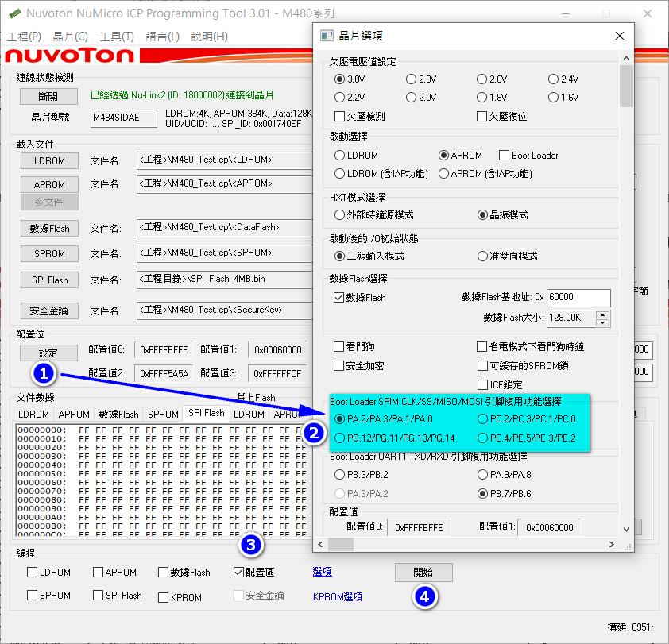Open the 選項 options link
Viewport: 669px width, 644px height.
click(x=322, y=572)
